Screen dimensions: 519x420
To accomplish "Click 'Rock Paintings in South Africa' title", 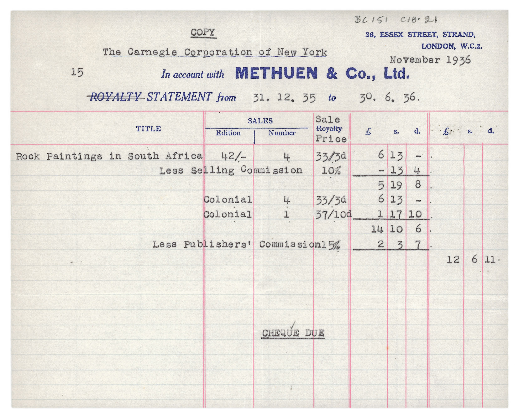I will pos(109,156).
